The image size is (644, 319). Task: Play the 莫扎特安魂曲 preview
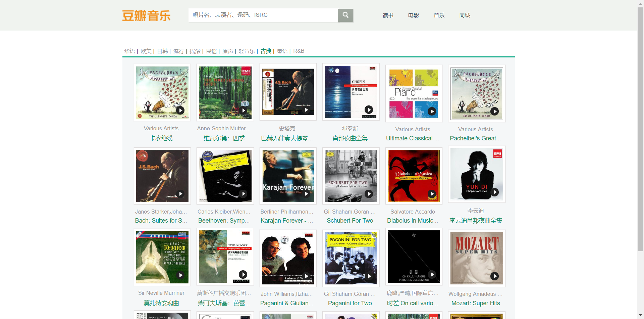click(180, 275)
